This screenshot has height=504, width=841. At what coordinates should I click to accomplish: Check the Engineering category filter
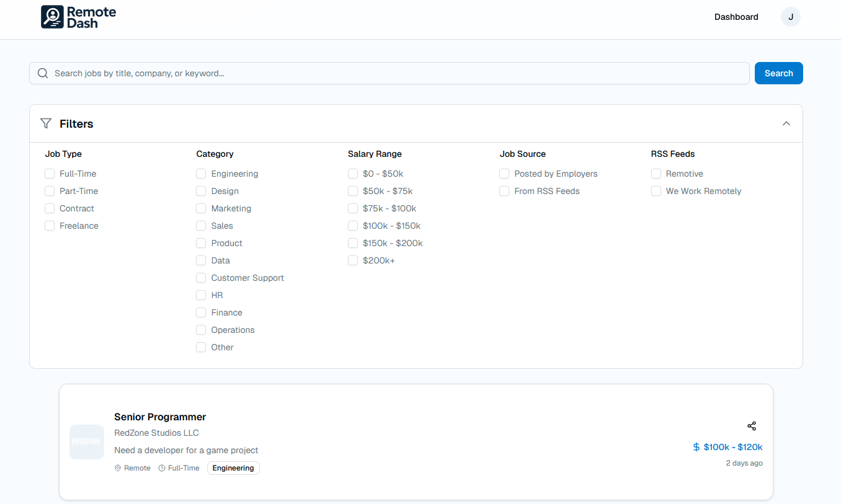coord(201,174)
